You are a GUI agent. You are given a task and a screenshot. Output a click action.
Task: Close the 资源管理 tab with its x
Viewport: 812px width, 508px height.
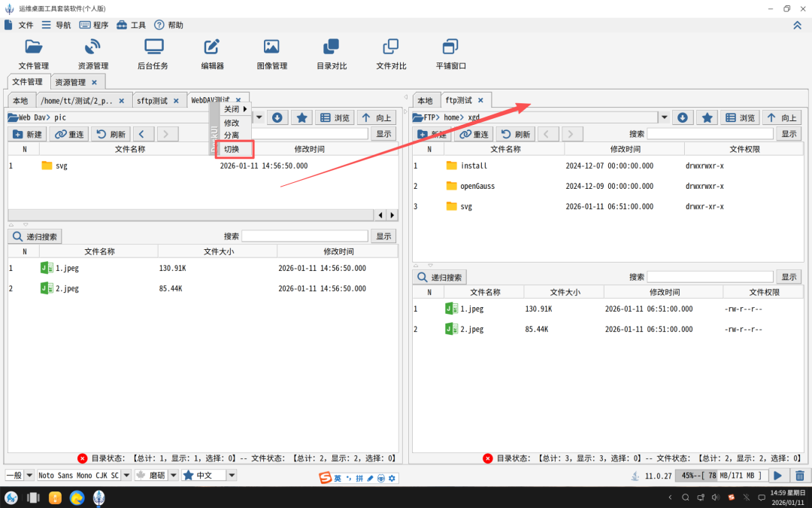[x=94, y=83]
